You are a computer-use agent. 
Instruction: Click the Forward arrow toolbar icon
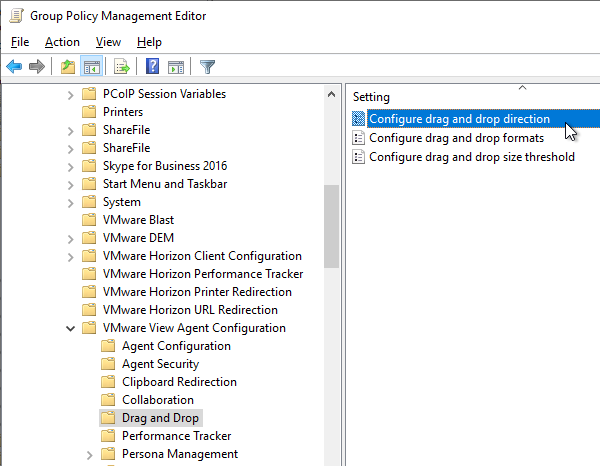[37, 67]
